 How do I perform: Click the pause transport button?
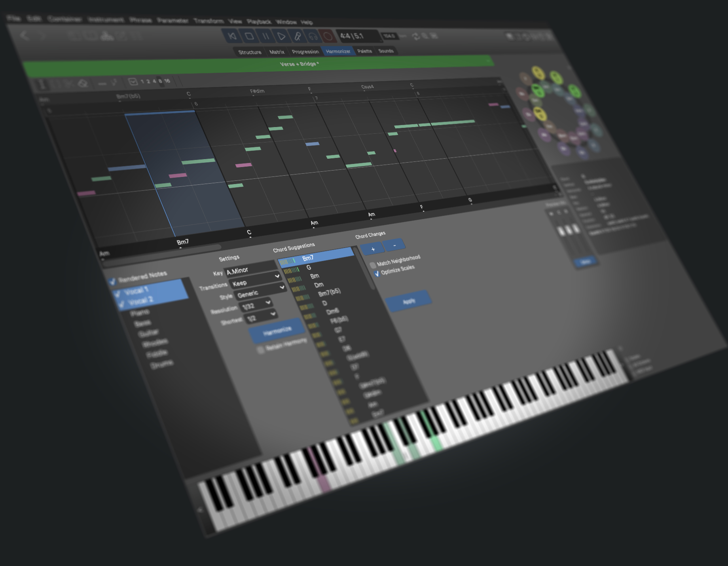pos(265,36)
